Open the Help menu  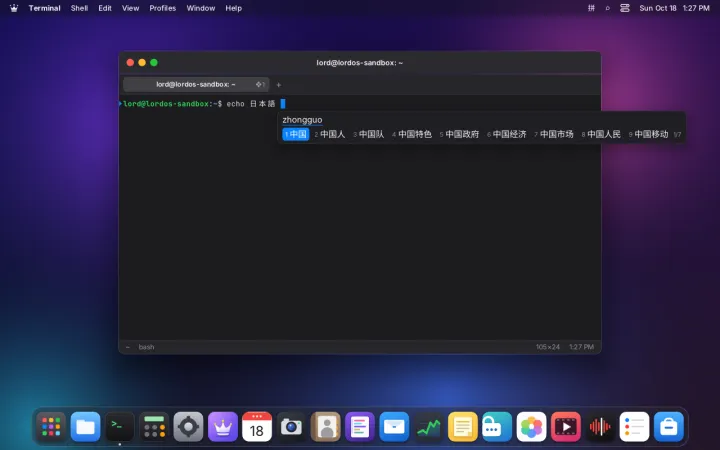233,8
